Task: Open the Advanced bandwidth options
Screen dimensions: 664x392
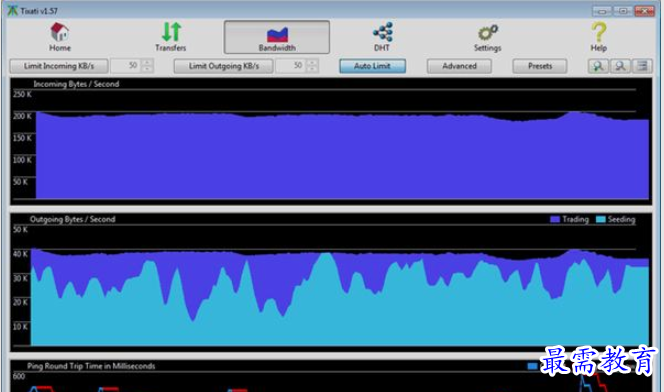Action: pos(459,66)
